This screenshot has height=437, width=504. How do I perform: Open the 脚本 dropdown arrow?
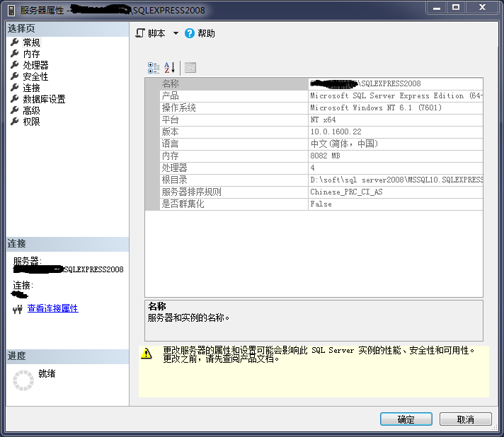point(176,33)
